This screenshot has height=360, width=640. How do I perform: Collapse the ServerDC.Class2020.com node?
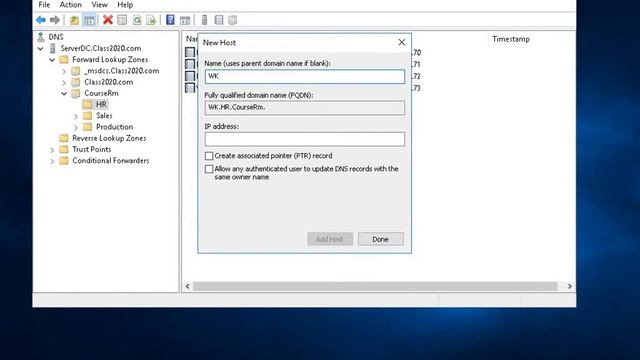pyautogui.click(x=40, y=49)
